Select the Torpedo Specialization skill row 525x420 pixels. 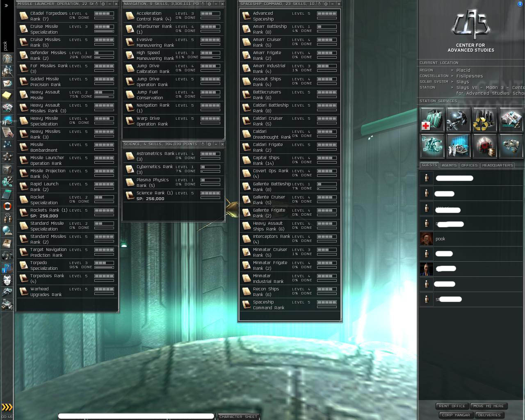[68, 265]
